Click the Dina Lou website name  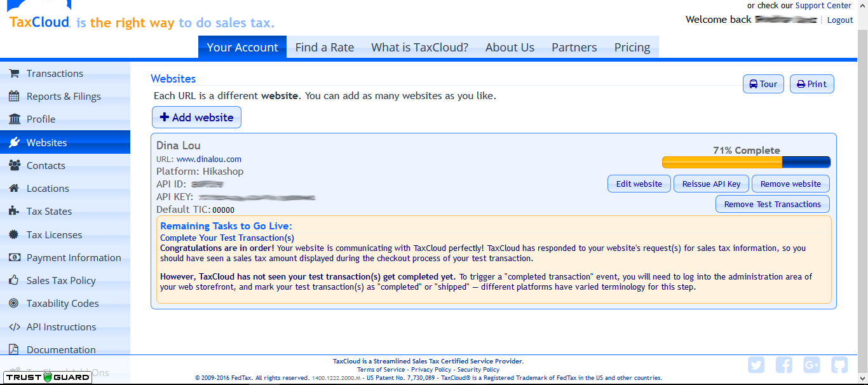coord(178,145)
